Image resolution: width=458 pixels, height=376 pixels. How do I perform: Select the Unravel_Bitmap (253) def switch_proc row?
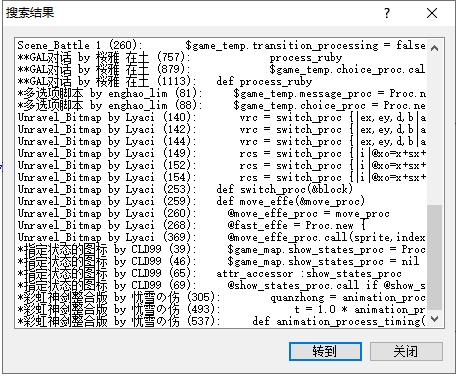(221, 189)
